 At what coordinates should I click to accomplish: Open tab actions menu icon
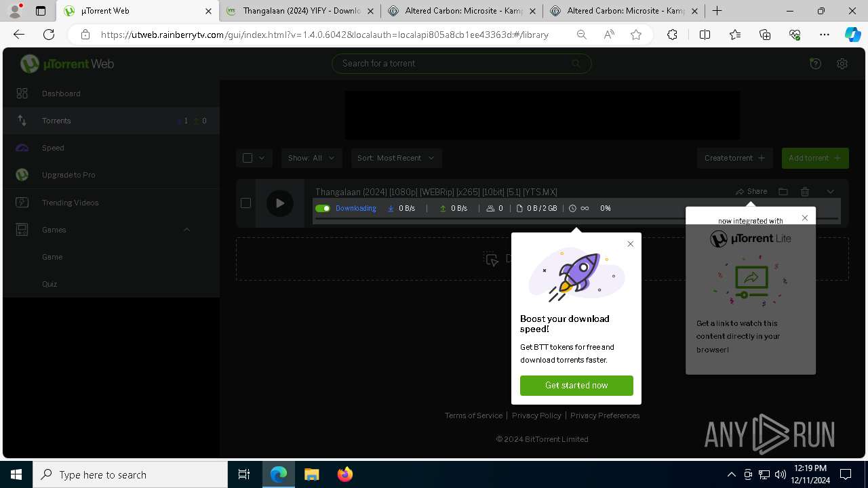pos(40,11)
